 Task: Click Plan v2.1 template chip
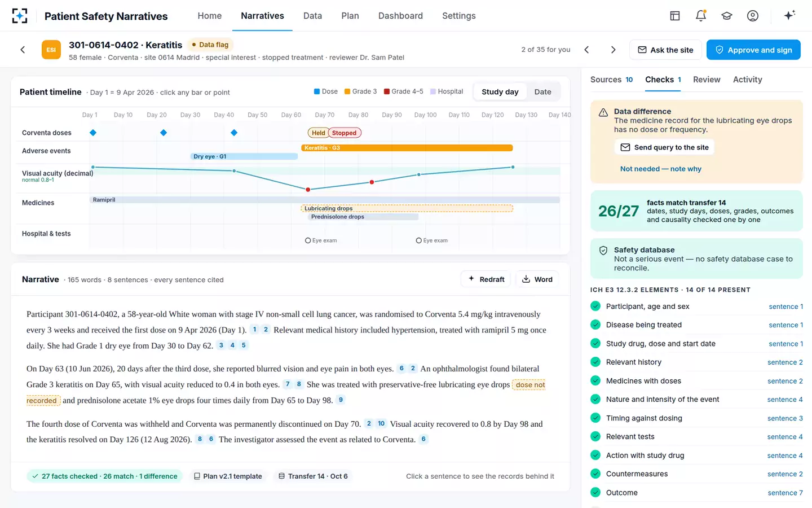coord(228,476)
